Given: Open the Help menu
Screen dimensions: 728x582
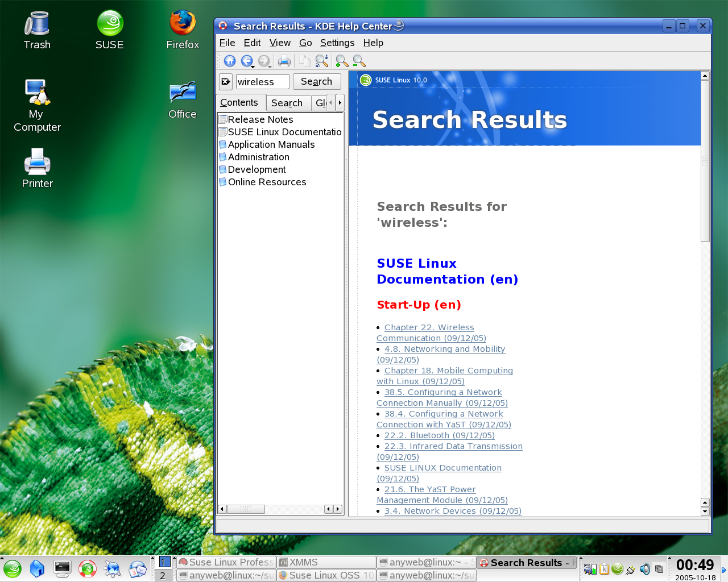Looking at the screenshot, I should [x=373, y=43].
